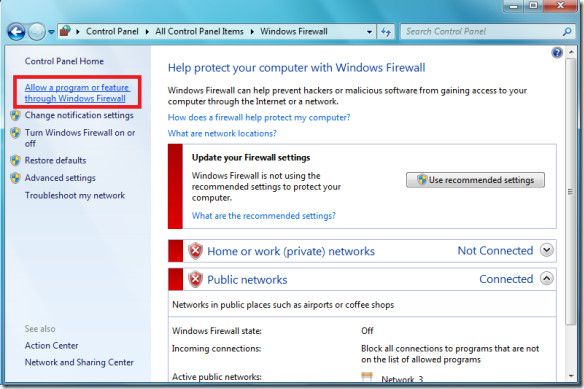This screenshot has height=389, width=584.
Task: Open Advanced settings link
Action: [x=60, y=178]
